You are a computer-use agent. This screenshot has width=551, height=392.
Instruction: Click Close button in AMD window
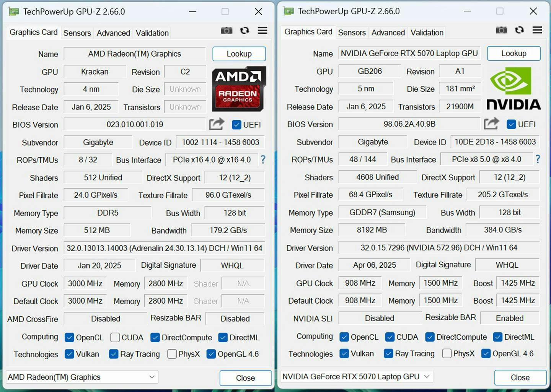tap(245, 378)
